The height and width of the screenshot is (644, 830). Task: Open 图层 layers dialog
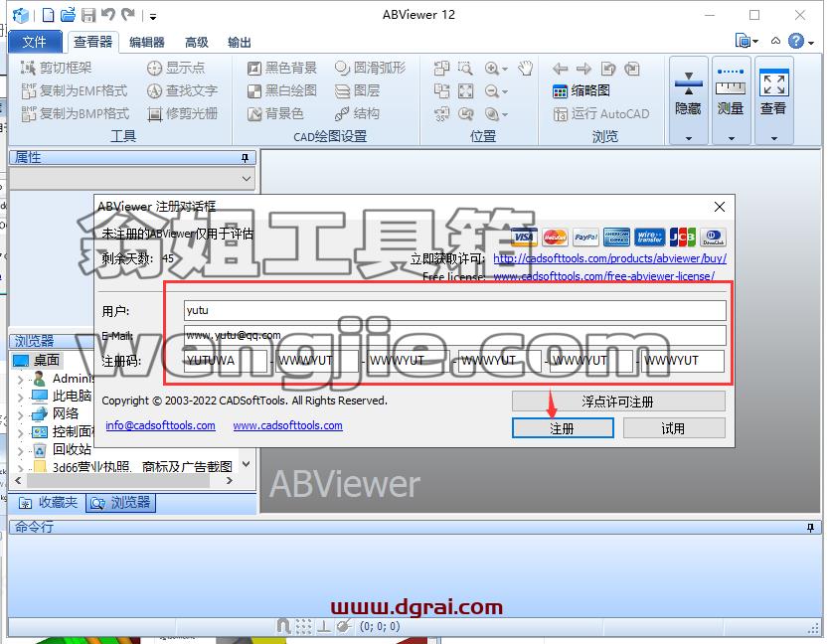click(357, 90)
